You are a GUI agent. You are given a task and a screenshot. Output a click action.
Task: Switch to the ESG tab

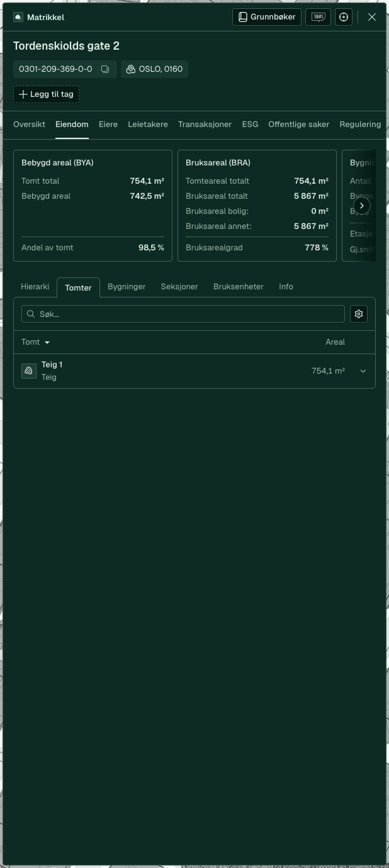(250, 125)
